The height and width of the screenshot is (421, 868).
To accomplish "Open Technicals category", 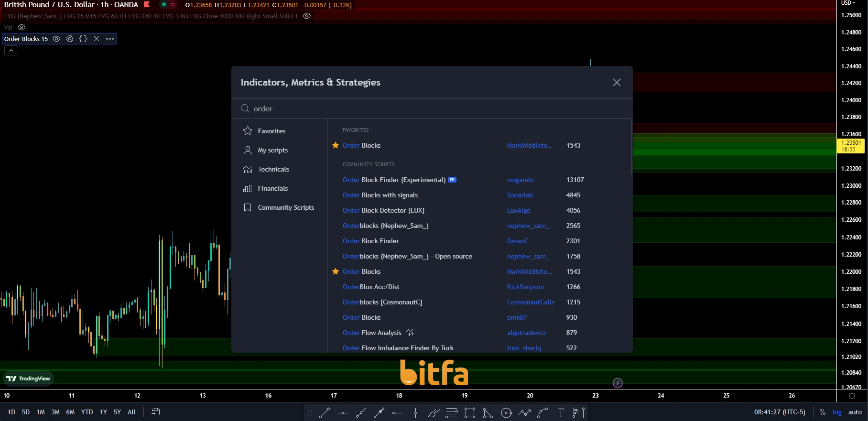I will 279,169.
